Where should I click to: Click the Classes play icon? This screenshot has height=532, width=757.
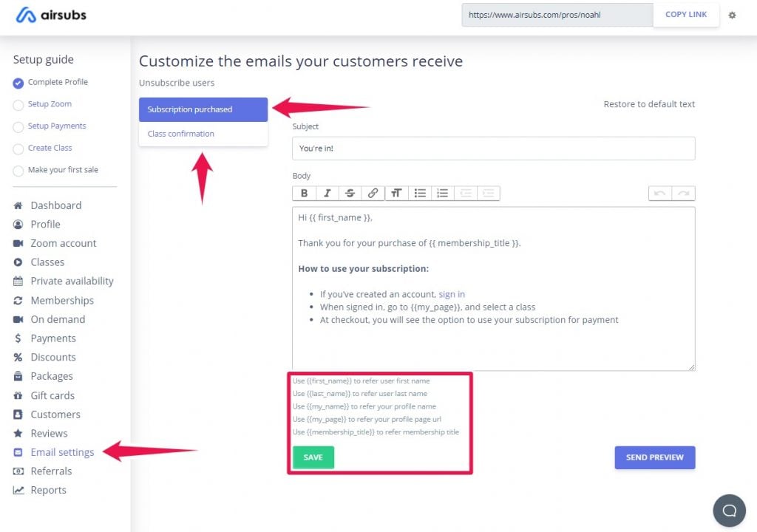pos(18,262)
